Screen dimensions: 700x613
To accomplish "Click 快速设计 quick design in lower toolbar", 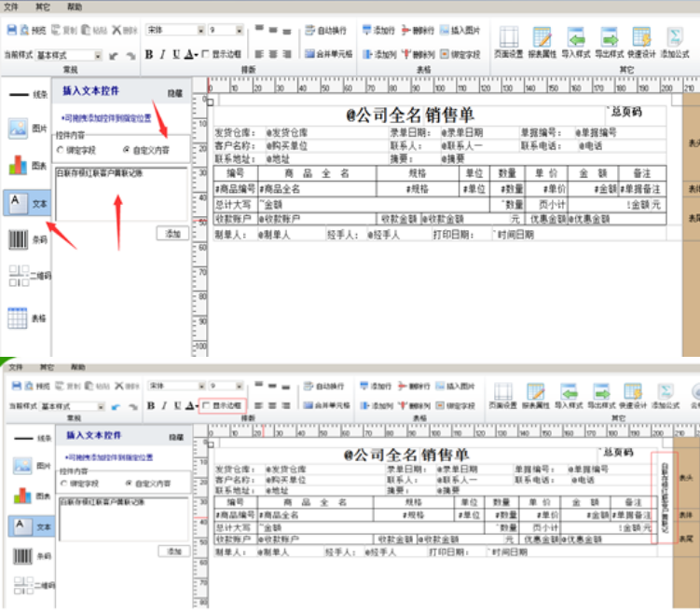I will pos(633,394).
